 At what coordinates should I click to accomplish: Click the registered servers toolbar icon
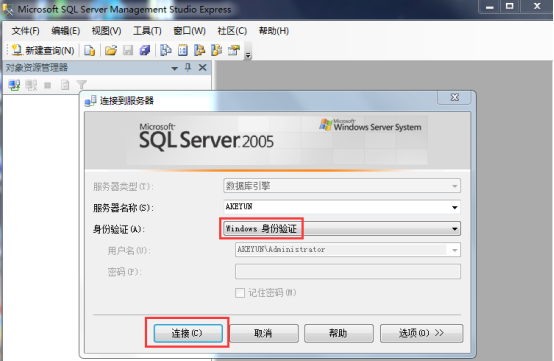[166, 51]
